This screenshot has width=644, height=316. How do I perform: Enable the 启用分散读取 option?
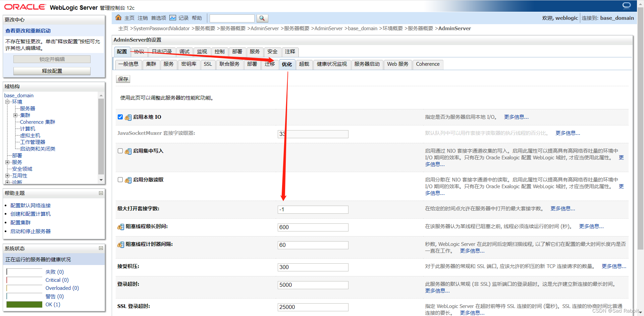pyautogui.click(x=120, y=180)
